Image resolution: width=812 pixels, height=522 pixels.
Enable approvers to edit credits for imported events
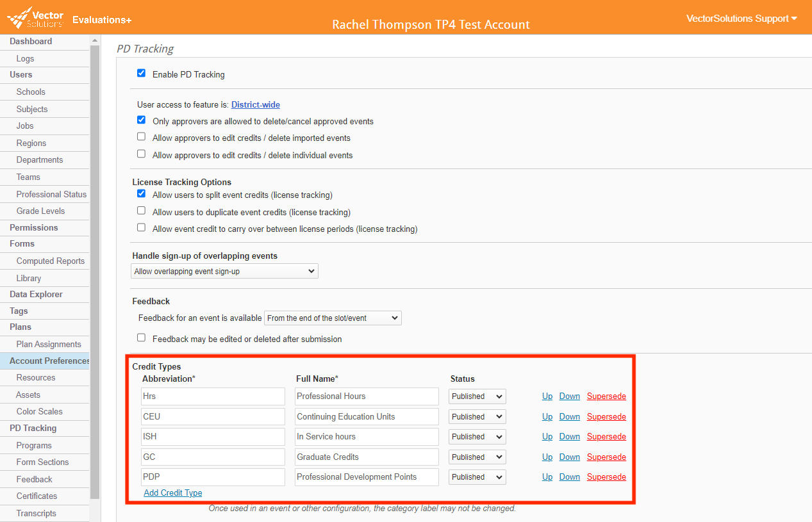tap(142, 137)
